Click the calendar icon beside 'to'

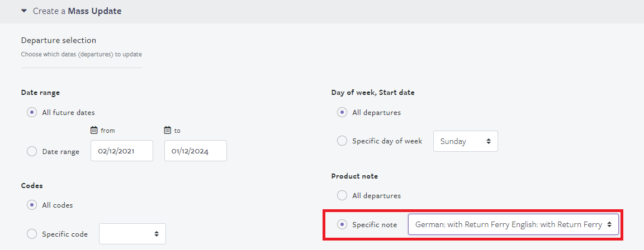(168, 130)
